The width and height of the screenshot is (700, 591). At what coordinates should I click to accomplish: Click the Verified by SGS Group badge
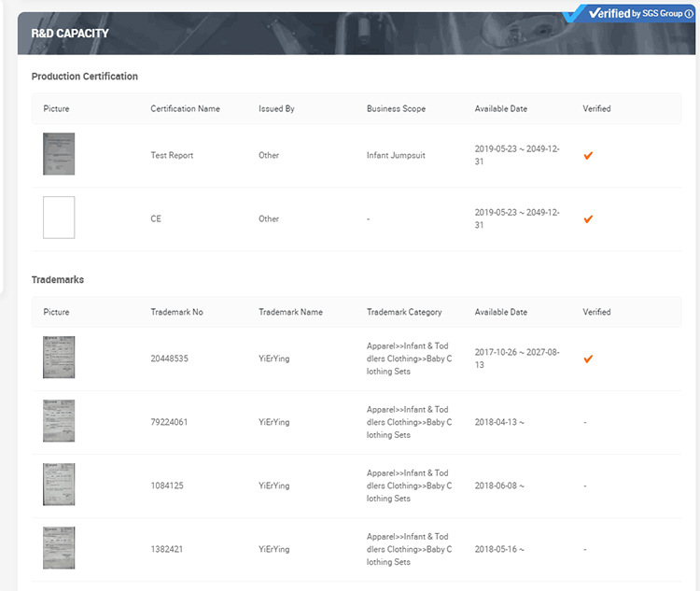tap(628, 13)
